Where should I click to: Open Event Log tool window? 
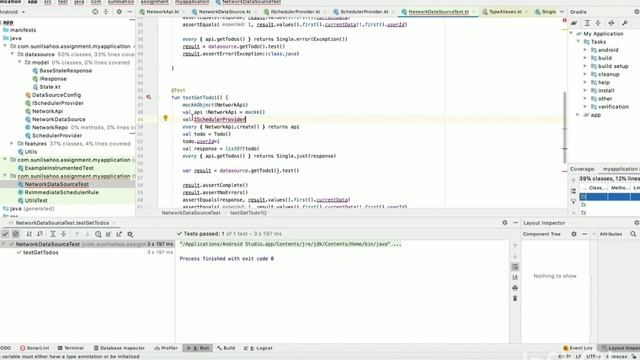coord(578,348)
